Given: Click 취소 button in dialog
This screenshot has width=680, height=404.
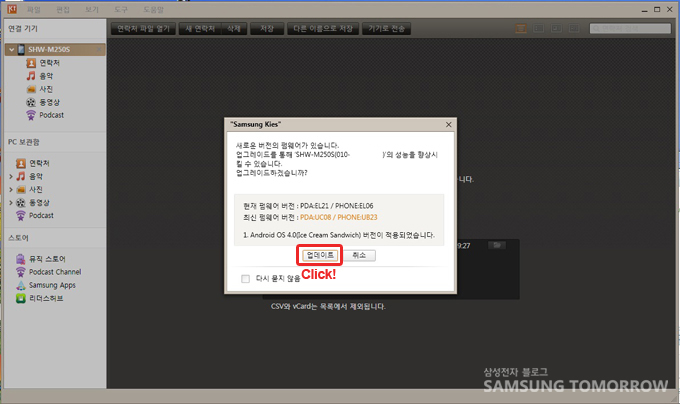Looking at the screenshot, I should (359, 255).
